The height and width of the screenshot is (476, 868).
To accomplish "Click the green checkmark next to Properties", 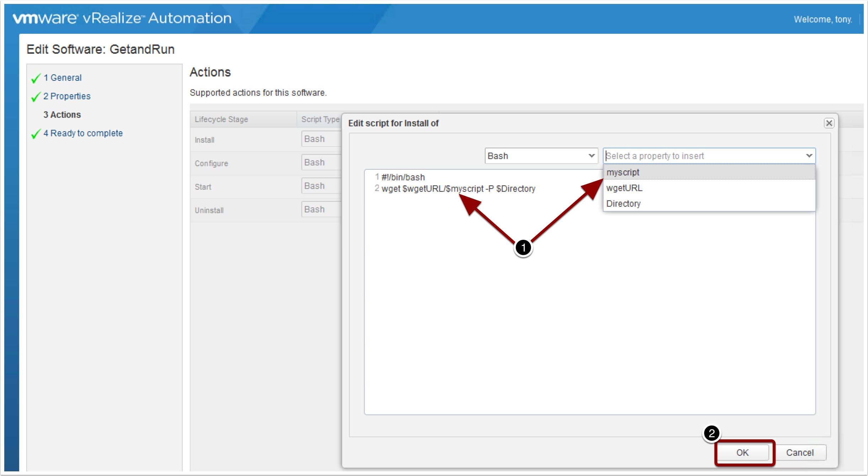I will (36, 97).
